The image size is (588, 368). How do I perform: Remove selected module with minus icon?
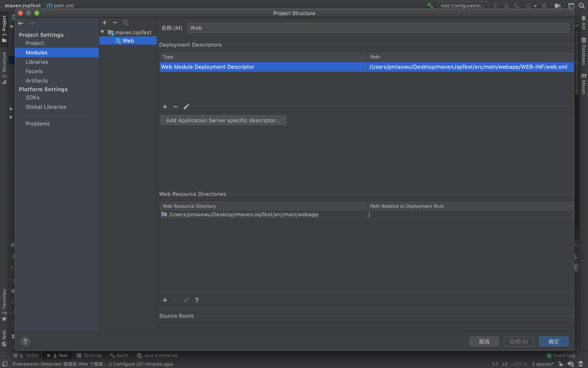[x=115, y=23]
